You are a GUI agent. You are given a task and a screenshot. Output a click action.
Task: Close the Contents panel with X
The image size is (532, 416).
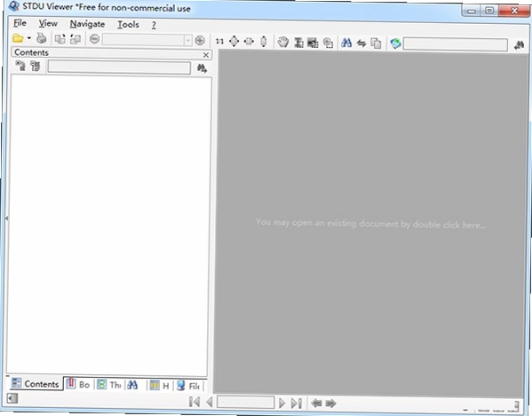[206, 55]
